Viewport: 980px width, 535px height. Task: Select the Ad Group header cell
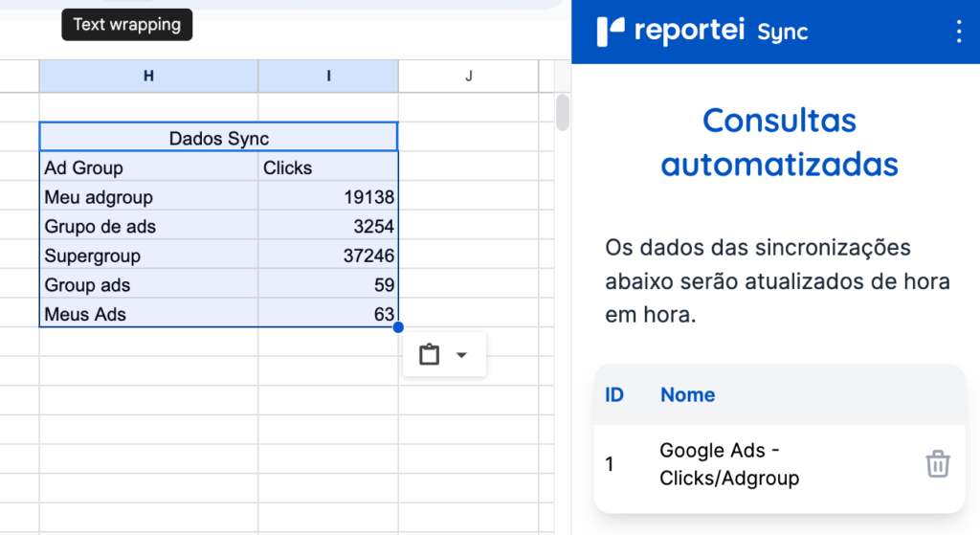148,167
